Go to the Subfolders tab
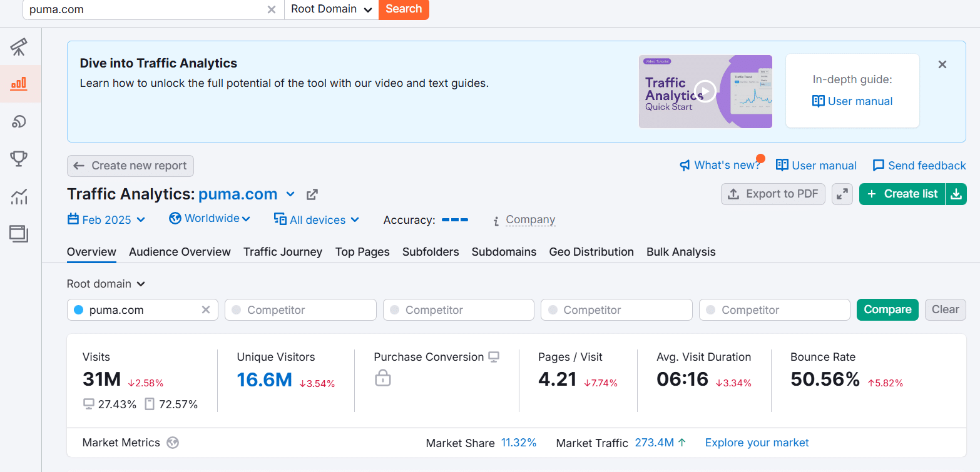 [431, 252]
